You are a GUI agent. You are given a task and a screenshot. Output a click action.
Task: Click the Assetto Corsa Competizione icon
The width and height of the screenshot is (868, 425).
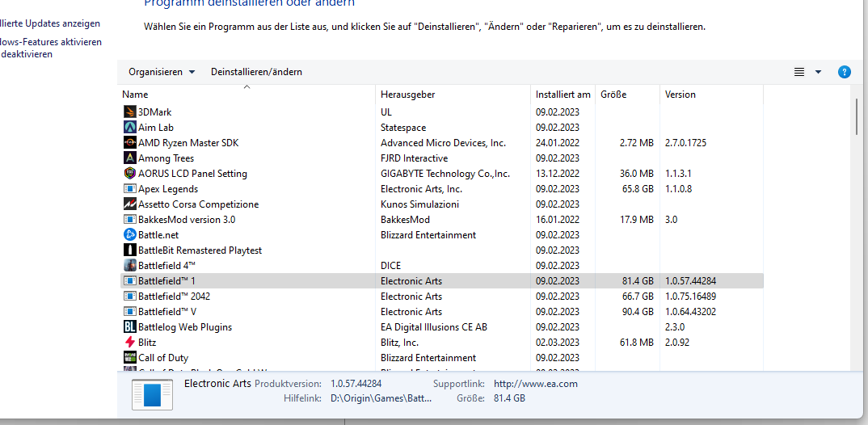pos(129,204)
